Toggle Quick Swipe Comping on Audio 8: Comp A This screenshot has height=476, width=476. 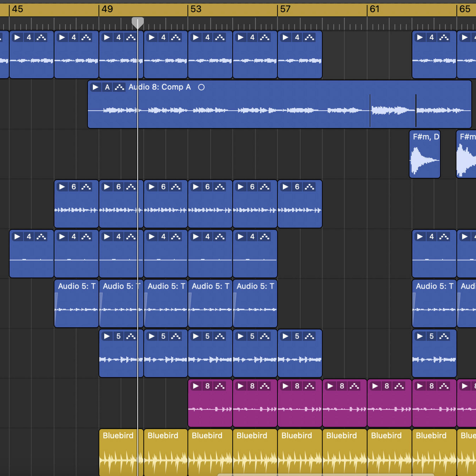(119, 87)
